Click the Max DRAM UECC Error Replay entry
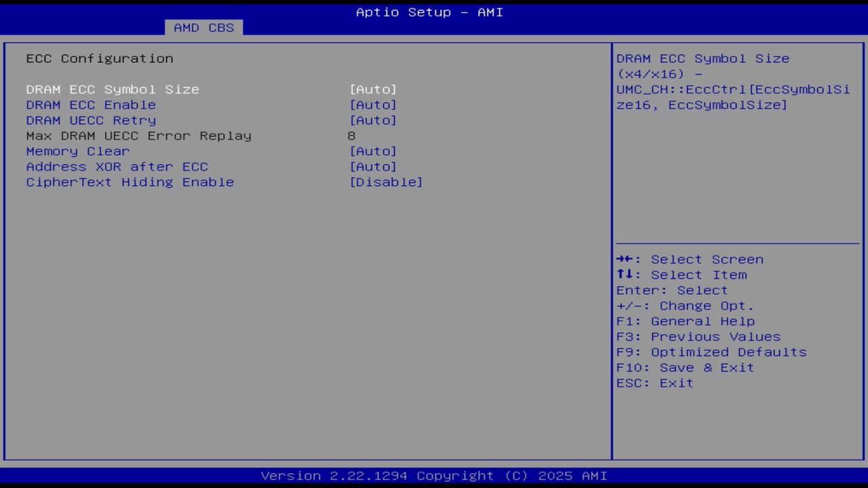This screenshot has width=868, height=488. pos(138,136)
